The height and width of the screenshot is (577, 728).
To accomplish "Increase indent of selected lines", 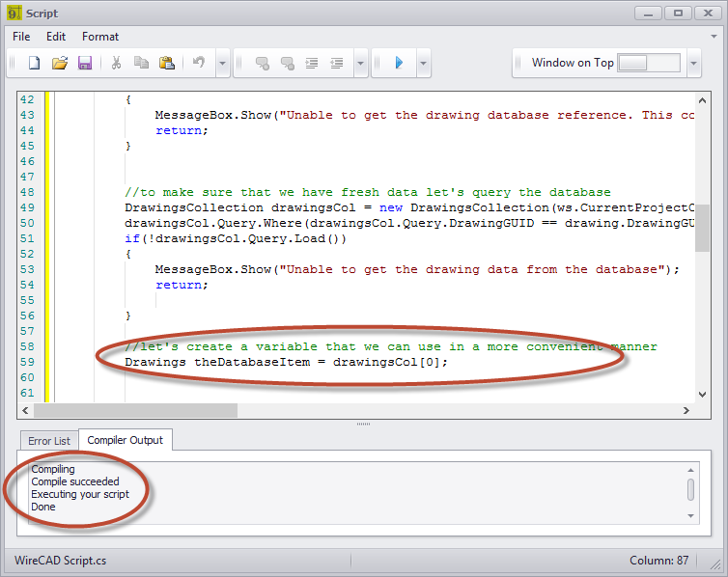I will click(312, 63).
